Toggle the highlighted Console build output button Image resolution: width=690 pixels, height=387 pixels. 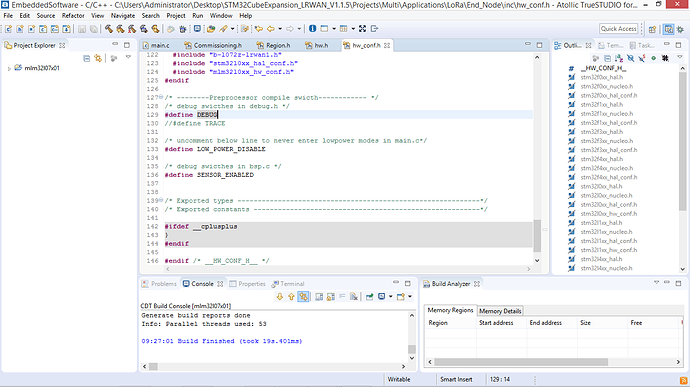303,297
